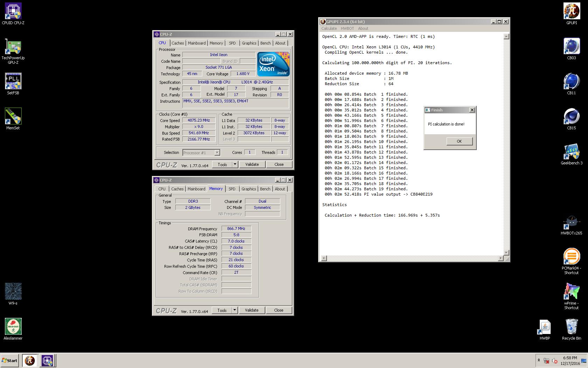Open HWBOTx265 desktop shortcut

[x=572, y=224]
